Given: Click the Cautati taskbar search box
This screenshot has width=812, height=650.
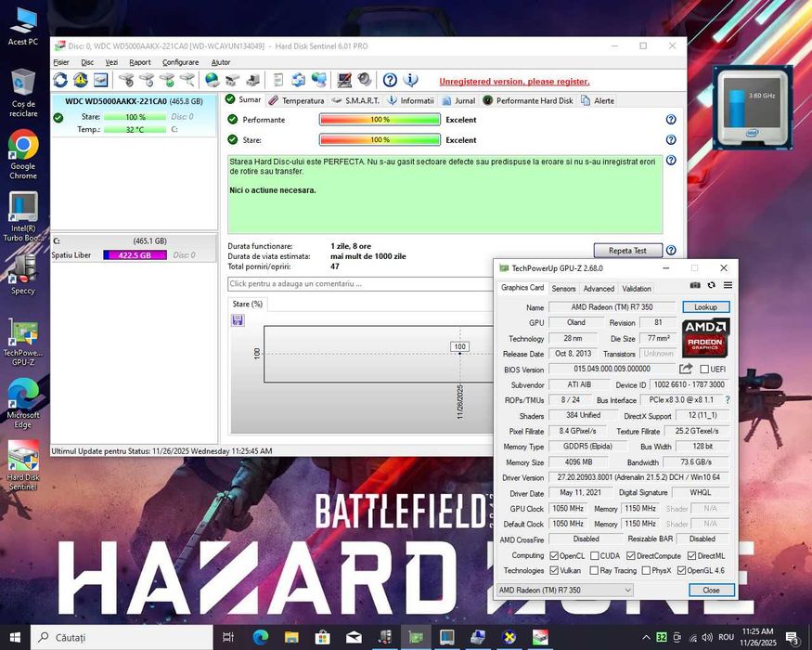Looking at the screenshot, I should click(x=122, y=638).
